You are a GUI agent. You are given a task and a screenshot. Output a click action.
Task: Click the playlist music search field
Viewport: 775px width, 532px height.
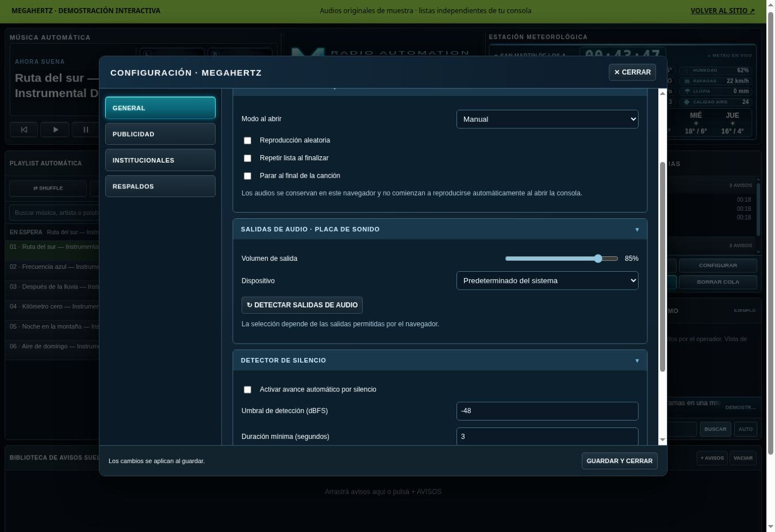55,213
